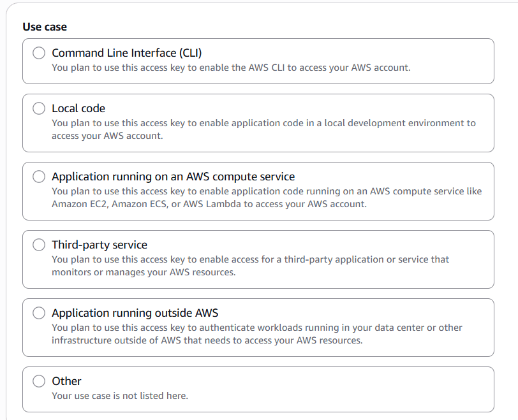Image resolution: width=518 pixels, height=420 pixels.
Task: Click "Application running on an AWS compute service" title
Action: (x=173, y=177)
